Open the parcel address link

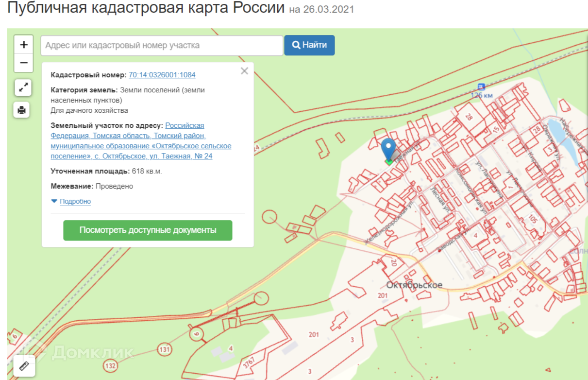click(x=141, y=141)
